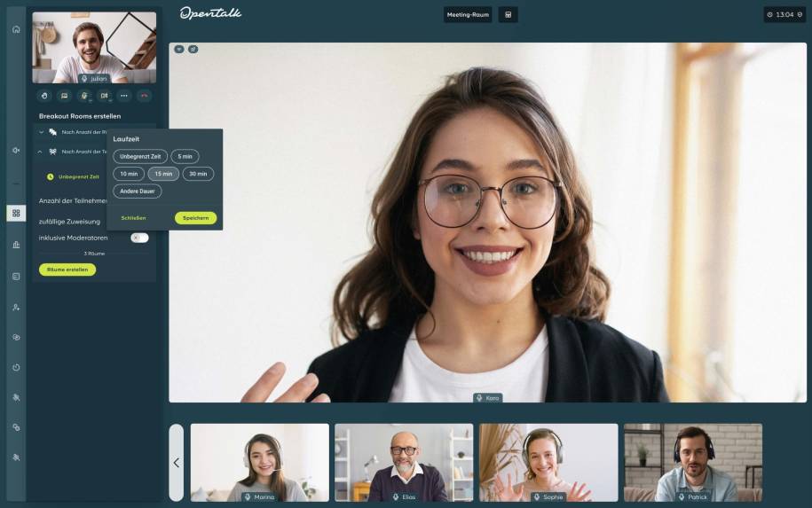Toggle Julian's camera button
The image size is (812, 508).
tap(104, 96)
